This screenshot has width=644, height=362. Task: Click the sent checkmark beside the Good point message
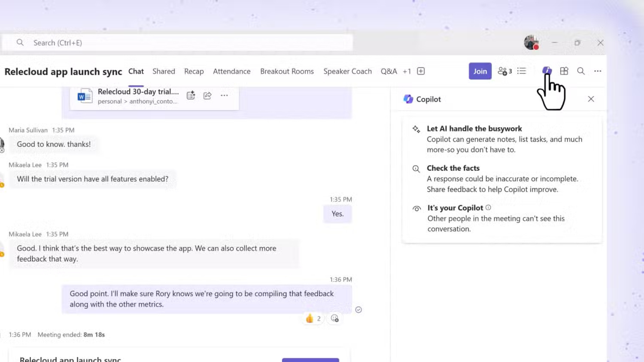click(x=358, y=310)
